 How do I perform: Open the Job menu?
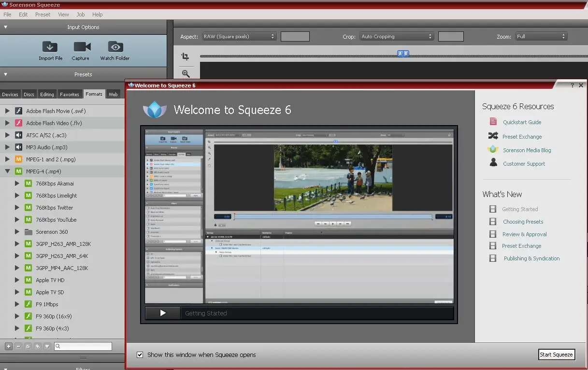81,14
